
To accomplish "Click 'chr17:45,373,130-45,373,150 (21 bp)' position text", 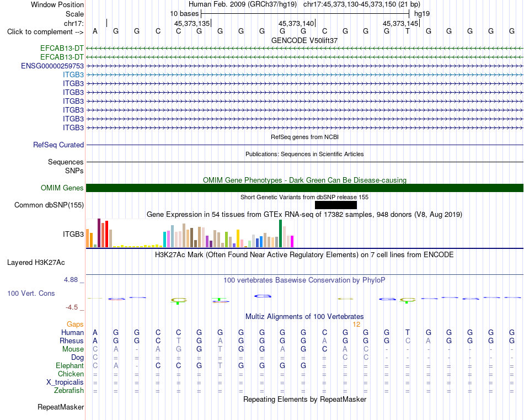I will pos(362,4).
